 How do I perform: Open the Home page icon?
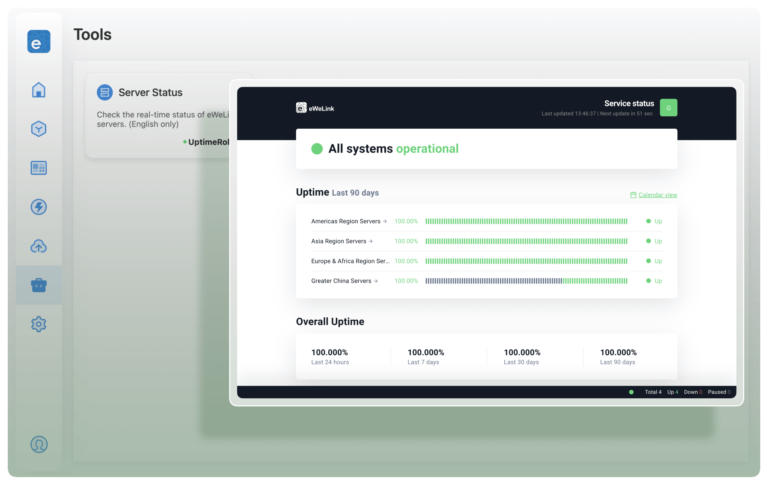click(39, 90)
